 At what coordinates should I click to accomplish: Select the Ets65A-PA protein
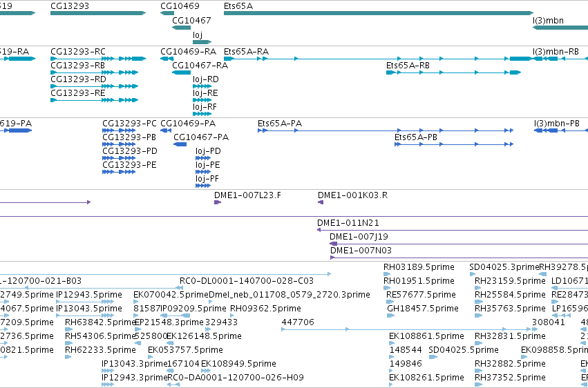pyautogui.click(x=280, y=124)
